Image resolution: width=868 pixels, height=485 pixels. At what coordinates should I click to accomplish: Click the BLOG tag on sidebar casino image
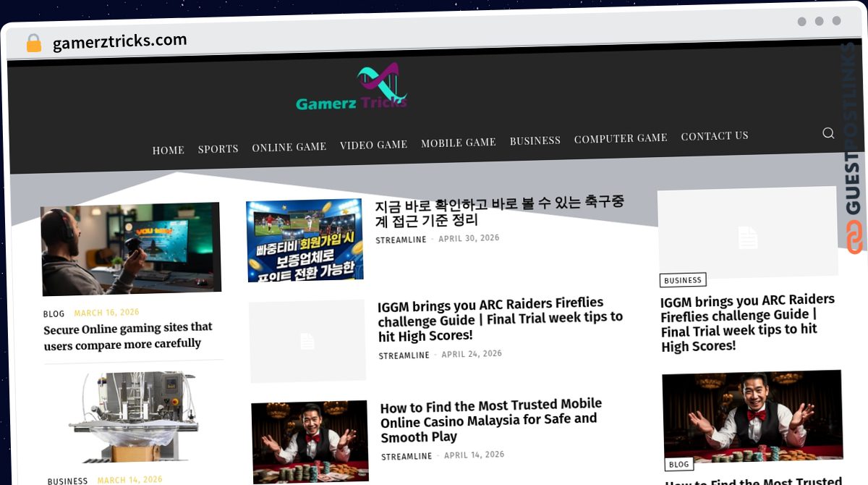(679, 464)
